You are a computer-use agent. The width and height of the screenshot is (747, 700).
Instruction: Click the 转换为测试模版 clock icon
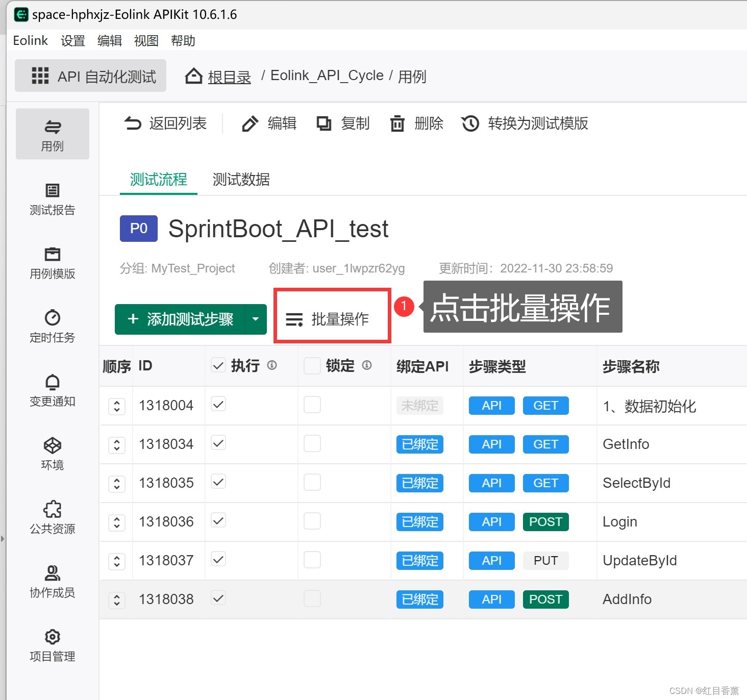pyautogui.click(x=470, y=123)
